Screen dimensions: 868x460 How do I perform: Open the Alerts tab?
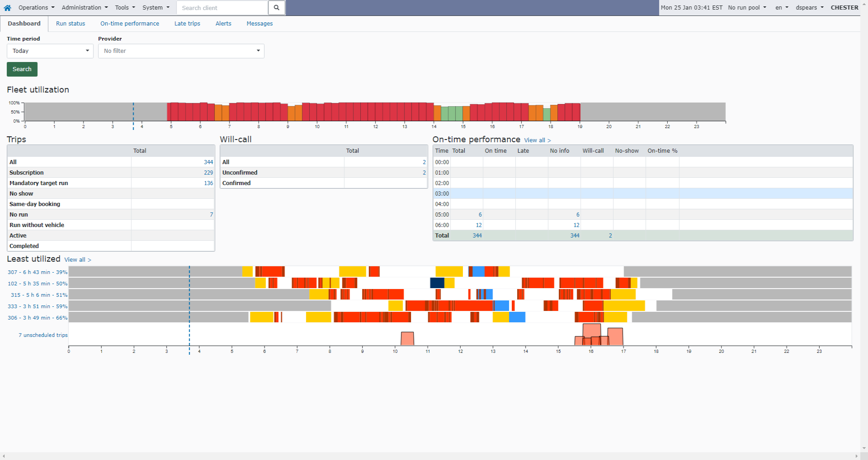(x=223, y=23)
